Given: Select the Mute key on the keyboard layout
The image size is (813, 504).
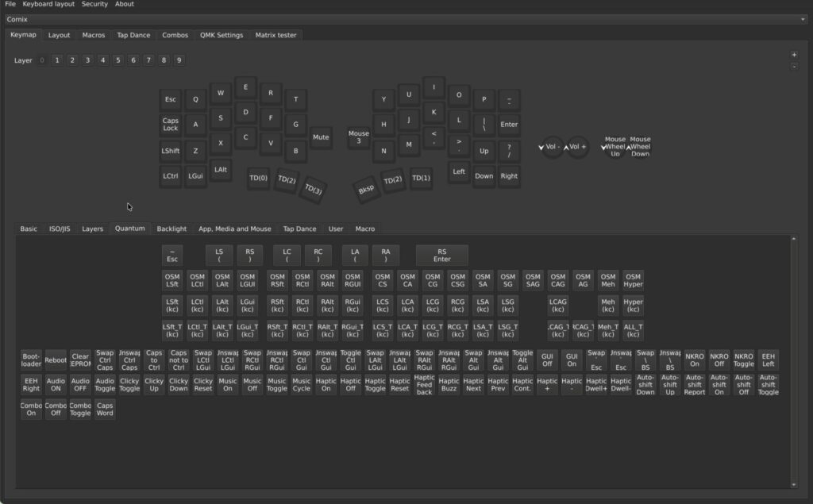Looking at the screenshot, I should pos(321,137).
